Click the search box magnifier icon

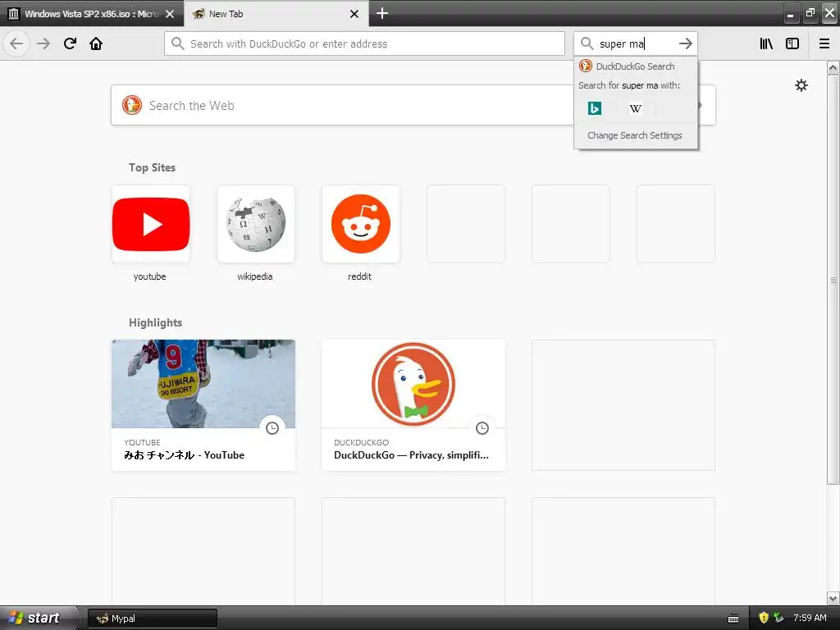click(x=587, y=43)
